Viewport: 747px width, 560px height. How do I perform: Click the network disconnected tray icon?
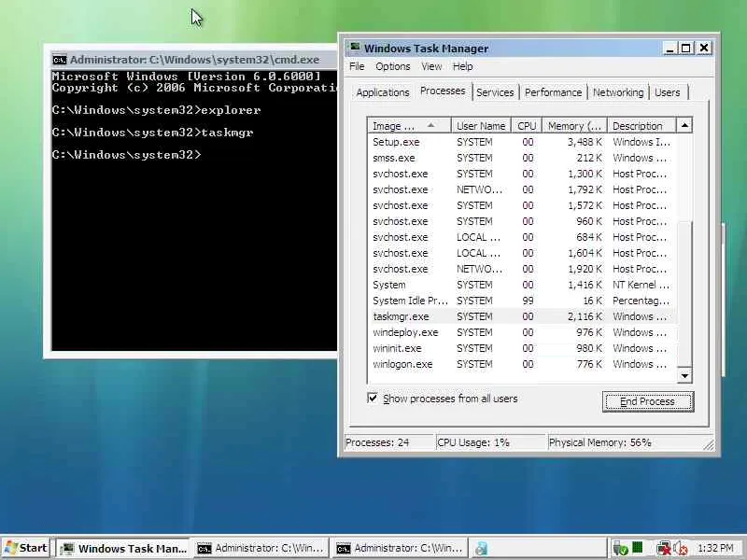[663, 548]
